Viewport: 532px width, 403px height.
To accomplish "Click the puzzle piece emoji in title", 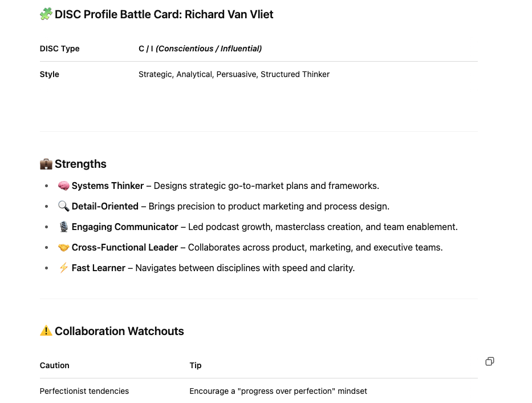I will click(x=46, y=14).
